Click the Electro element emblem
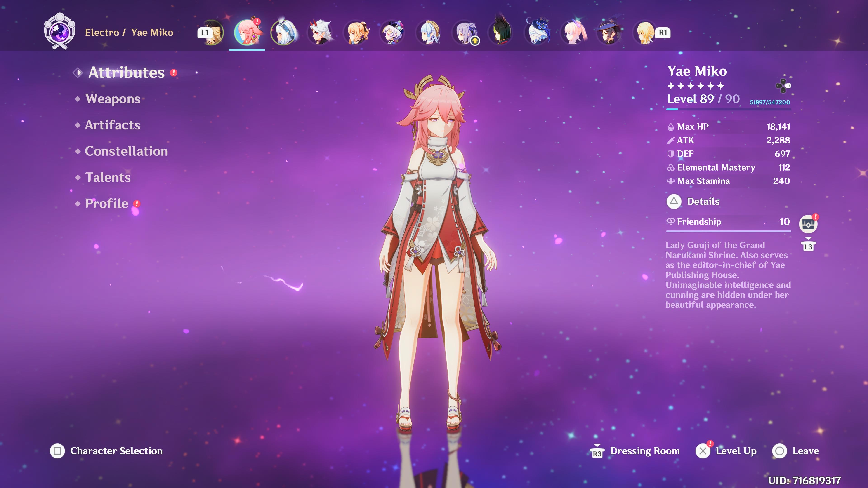The image size is (868, 488). coord(60,31)
